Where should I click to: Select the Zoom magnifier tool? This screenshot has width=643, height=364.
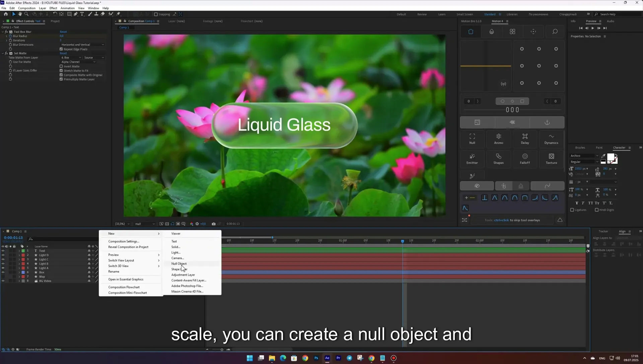pyautogui.click(x=26, y=14)
